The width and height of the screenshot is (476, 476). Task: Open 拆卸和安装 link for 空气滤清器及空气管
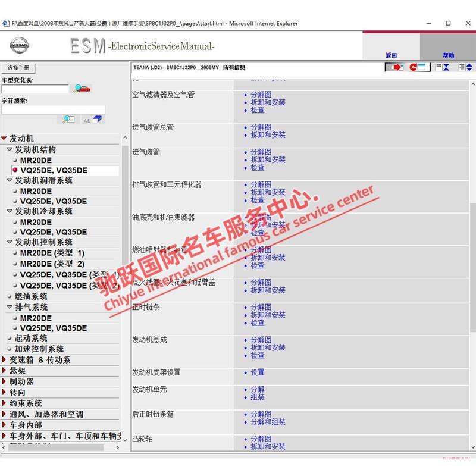tap(268, 102)
